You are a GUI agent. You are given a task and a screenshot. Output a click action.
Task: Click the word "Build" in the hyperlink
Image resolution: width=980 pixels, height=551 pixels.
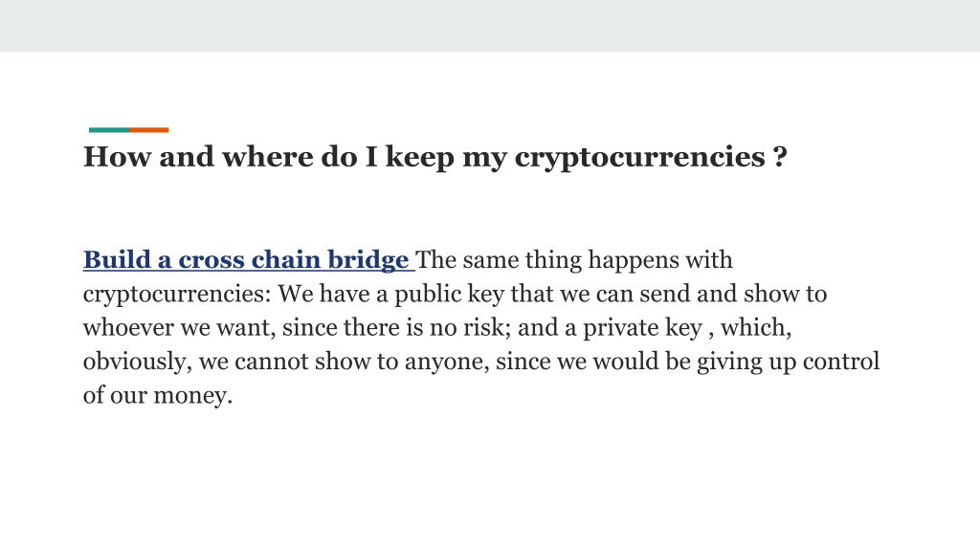tap(118, 260)
